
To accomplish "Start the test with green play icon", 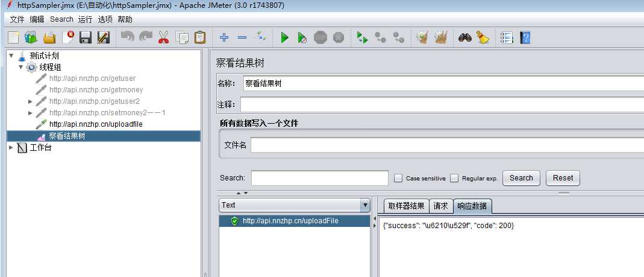I will click(x=284, y=38).
